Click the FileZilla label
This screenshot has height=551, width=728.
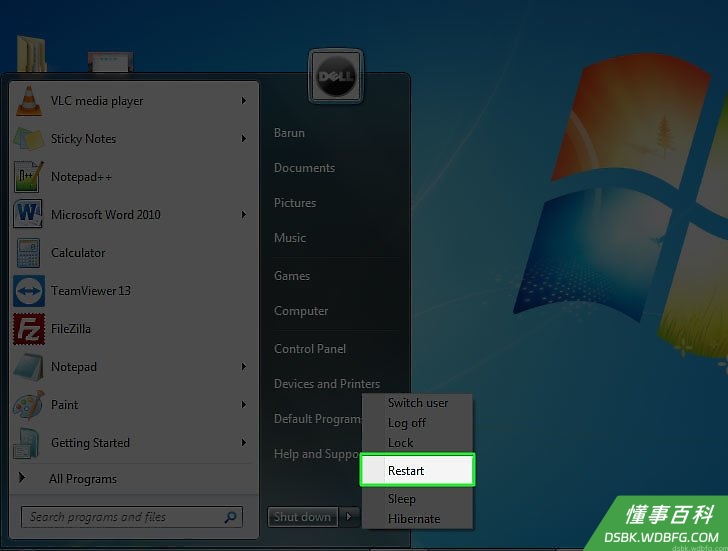click(71, 329)
